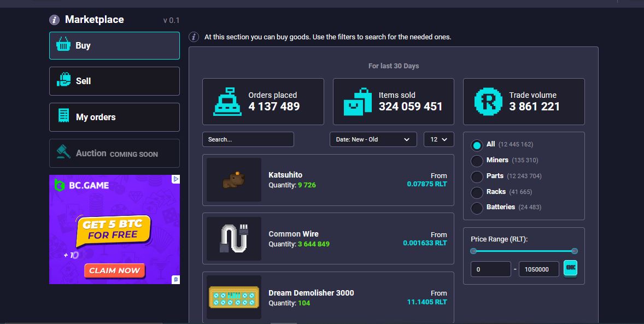Click the price range slider track
The height and width of the screenshot is (324, 644).
click(524, 251)
